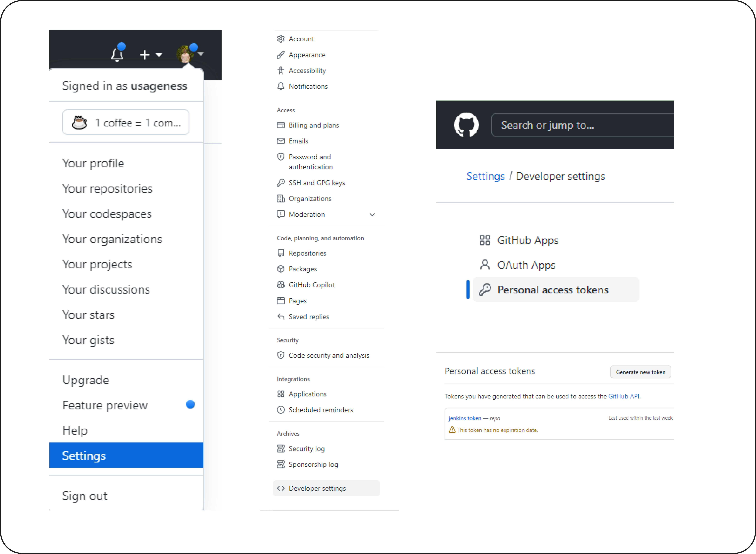756x554 pixels.
Task: Choose Your repositories from the user menu
Action: pyautogui.click(x=107, y=188)
